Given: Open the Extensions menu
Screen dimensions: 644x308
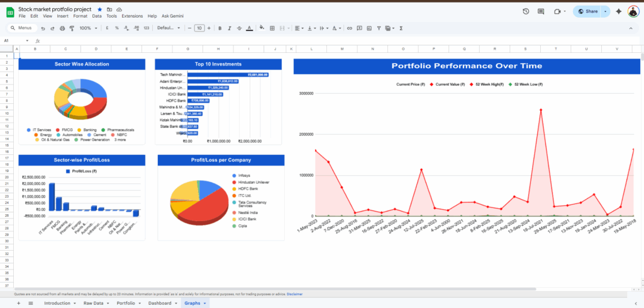Looking at the screenshot, I should [131, 16].
